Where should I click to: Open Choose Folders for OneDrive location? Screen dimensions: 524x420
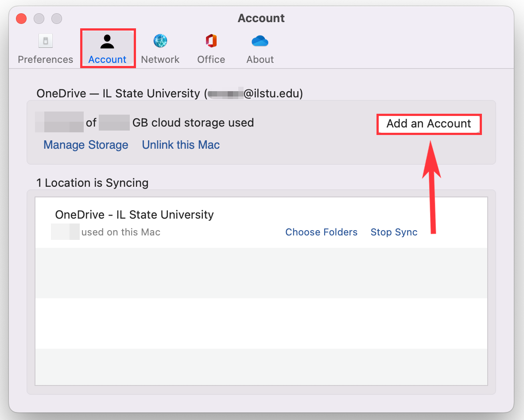tap(321, 232)
